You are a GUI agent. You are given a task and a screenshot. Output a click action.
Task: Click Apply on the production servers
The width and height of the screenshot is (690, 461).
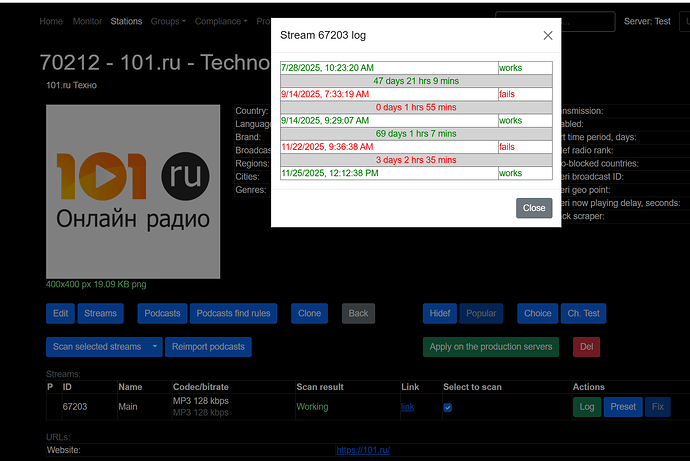(491, 347)
